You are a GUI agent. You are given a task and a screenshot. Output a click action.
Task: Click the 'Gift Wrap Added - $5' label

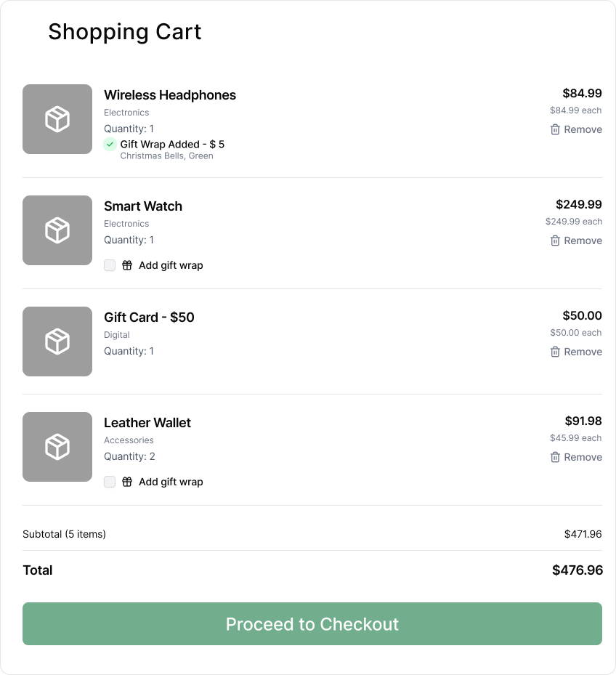click(x=172, y=144)
